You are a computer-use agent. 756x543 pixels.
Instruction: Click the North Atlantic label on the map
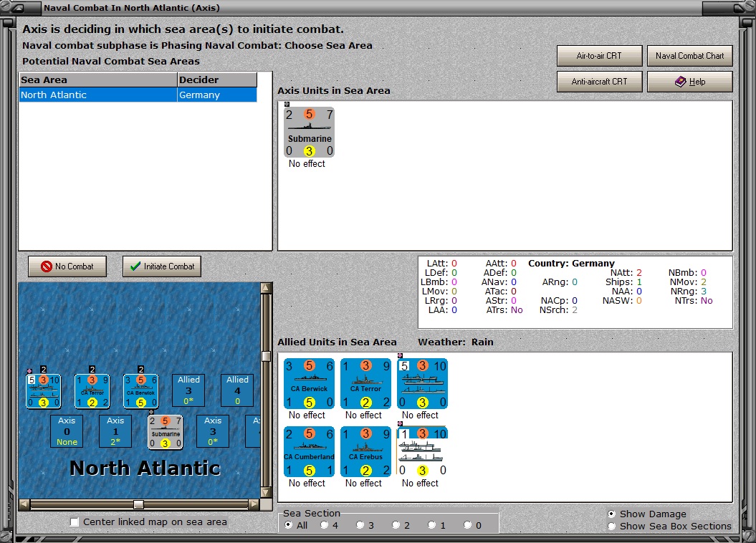coord(145,468)
